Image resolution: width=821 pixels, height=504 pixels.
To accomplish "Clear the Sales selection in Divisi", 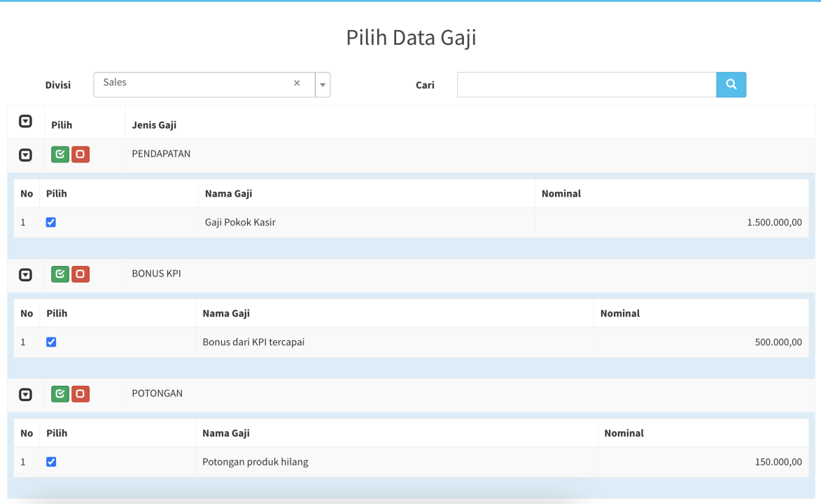I will click(x=297, y=83).
